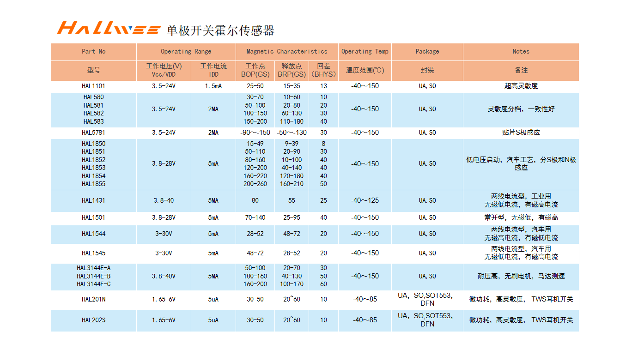Click the 15-35 BRP value for HAL1101
The height and width of the screenshot is (362, 644).
click(x=292, y=86)
